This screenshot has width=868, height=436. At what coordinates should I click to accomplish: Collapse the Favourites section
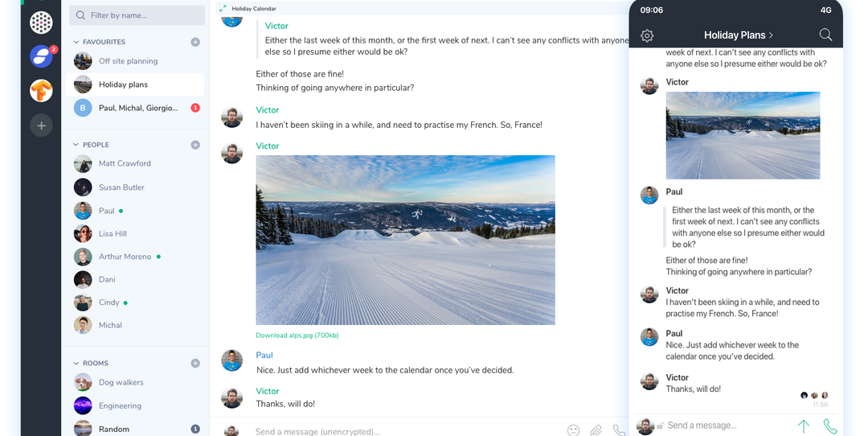76,42
